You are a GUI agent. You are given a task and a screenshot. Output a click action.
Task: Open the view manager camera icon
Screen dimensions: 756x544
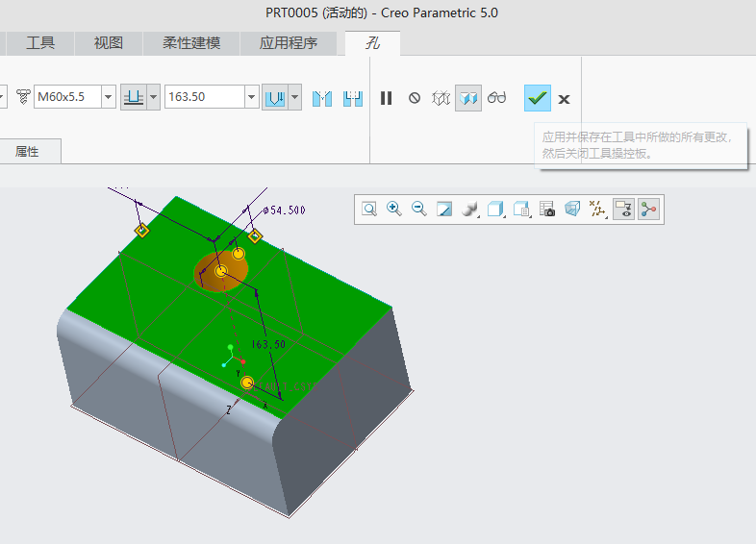(x=547, y=210)
